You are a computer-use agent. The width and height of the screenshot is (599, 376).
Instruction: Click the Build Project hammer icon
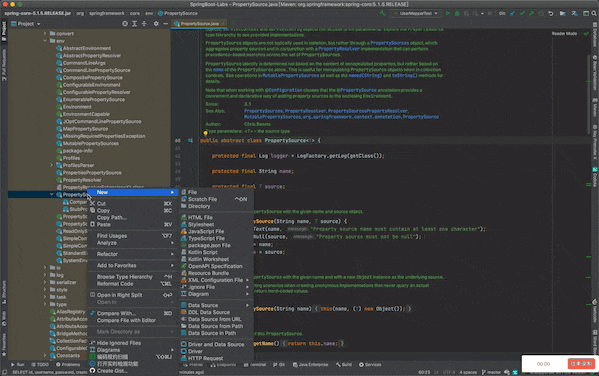(x=382, y=13)
